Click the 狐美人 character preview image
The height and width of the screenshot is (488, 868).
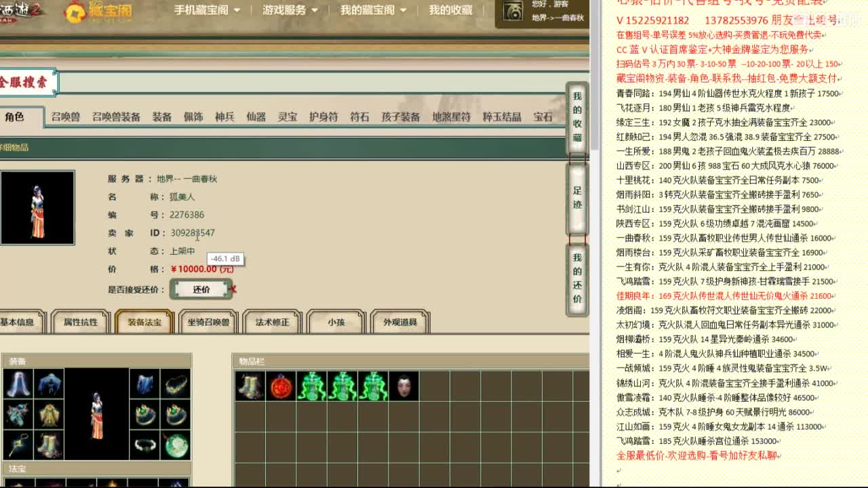pyautogui.click(x=37, y=208)
